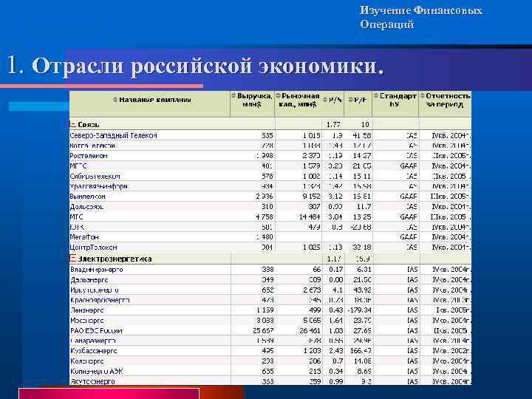Select the Владимирэнерго company name
The height and width of the screenshot is (399, 532).
click(x=97, y=270)
